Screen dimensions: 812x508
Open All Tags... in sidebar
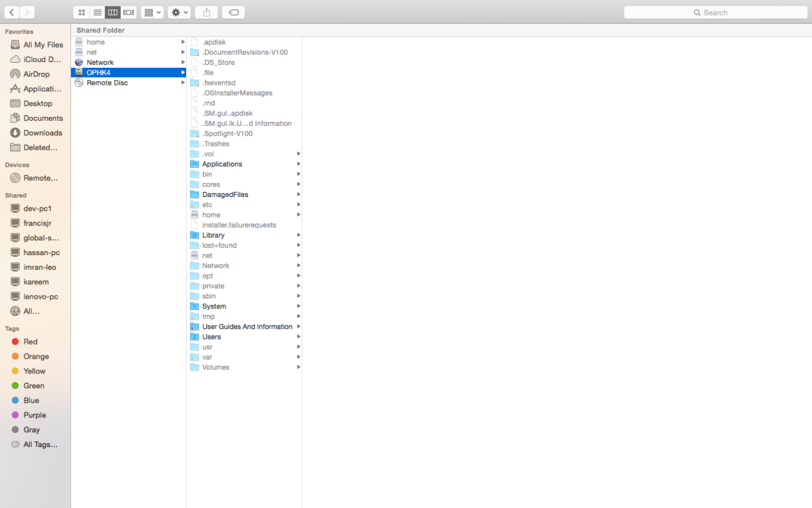pos(35,444)
